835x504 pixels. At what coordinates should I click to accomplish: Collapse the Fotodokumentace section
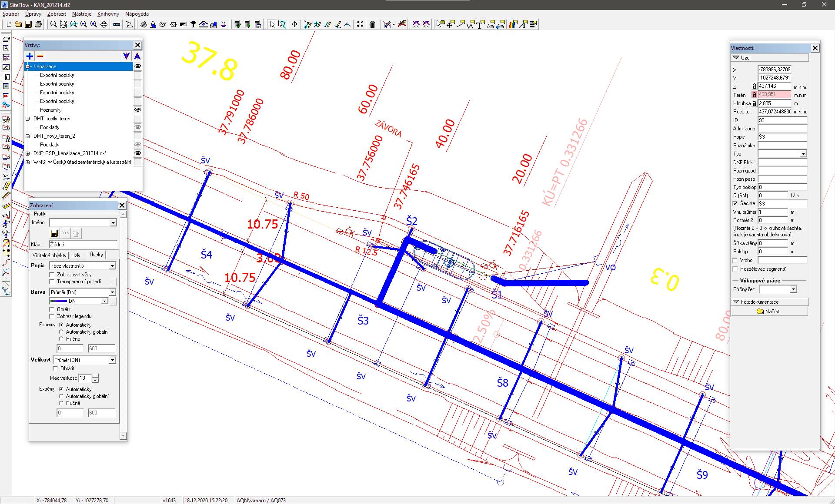[770, 302]
